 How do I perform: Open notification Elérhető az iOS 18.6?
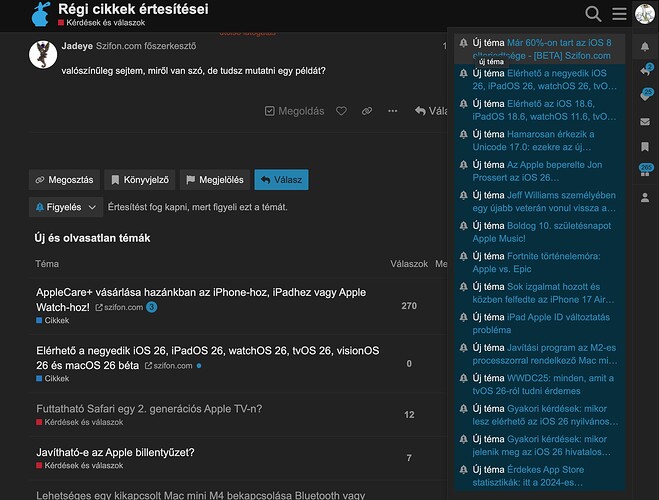pos(540,110)
